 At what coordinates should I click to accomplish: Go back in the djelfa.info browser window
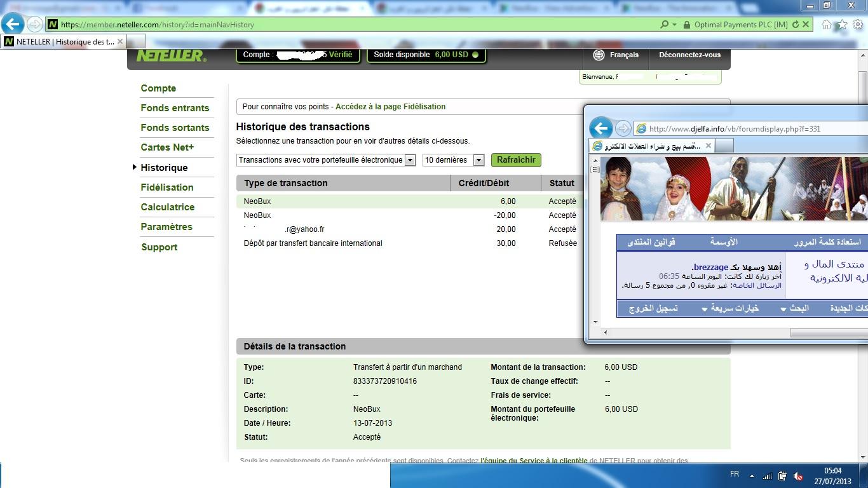(x=600, y=128)
